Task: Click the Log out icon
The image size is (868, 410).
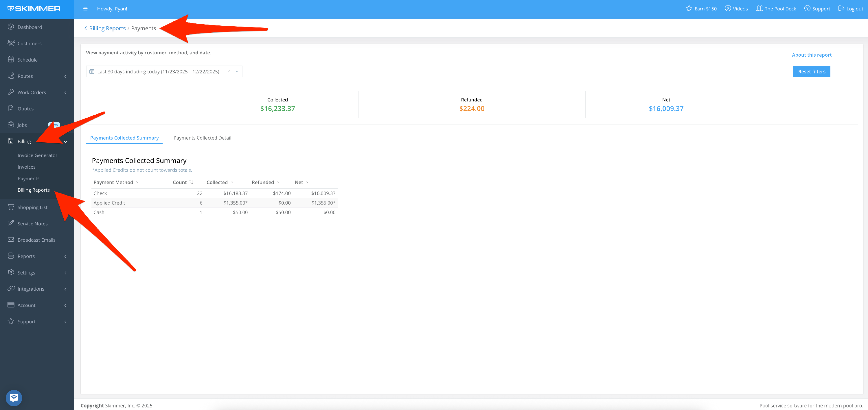Action: [841, 9]
